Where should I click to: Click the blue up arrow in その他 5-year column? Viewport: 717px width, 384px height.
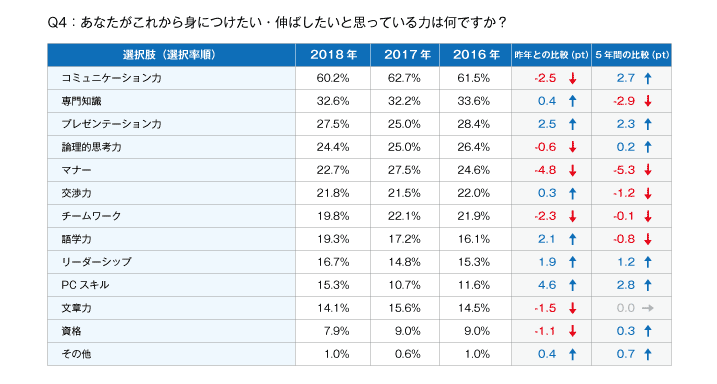point(647,354)
